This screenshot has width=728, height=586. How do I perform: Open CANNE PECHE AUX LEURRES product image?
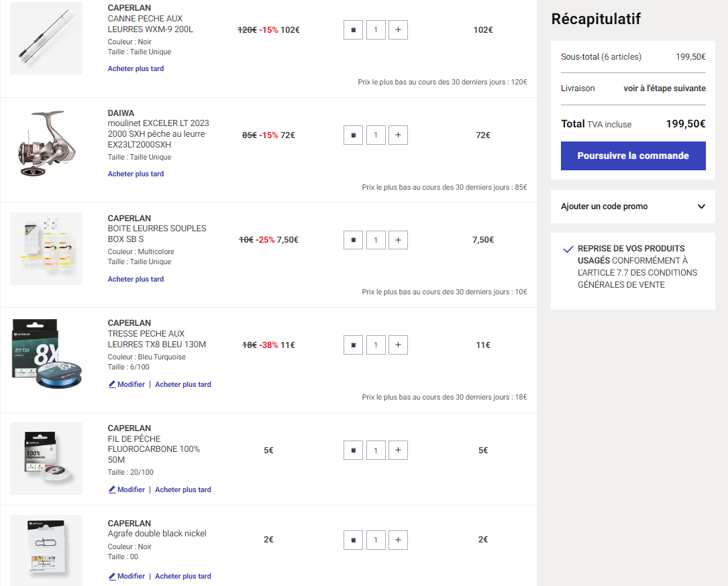coord(46,38)
